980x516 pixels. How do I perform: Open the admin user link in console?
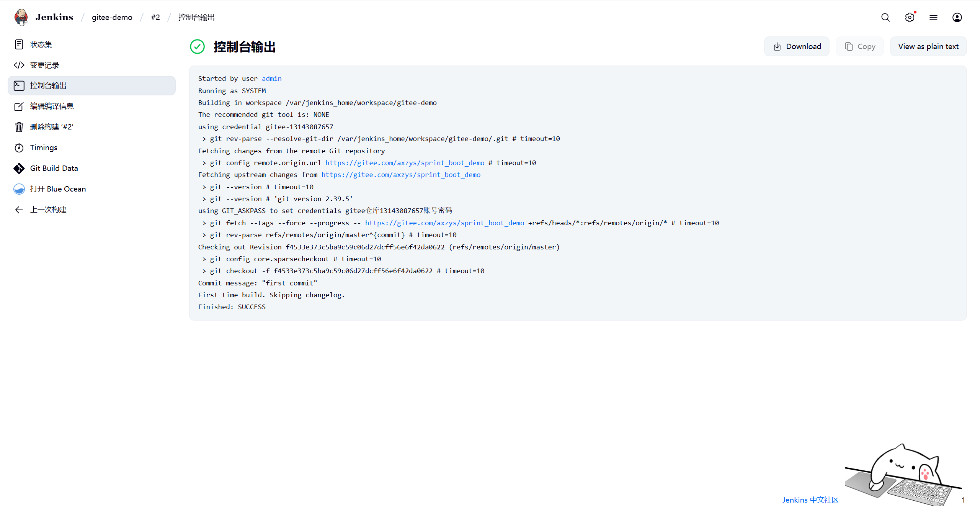point(272,79)
